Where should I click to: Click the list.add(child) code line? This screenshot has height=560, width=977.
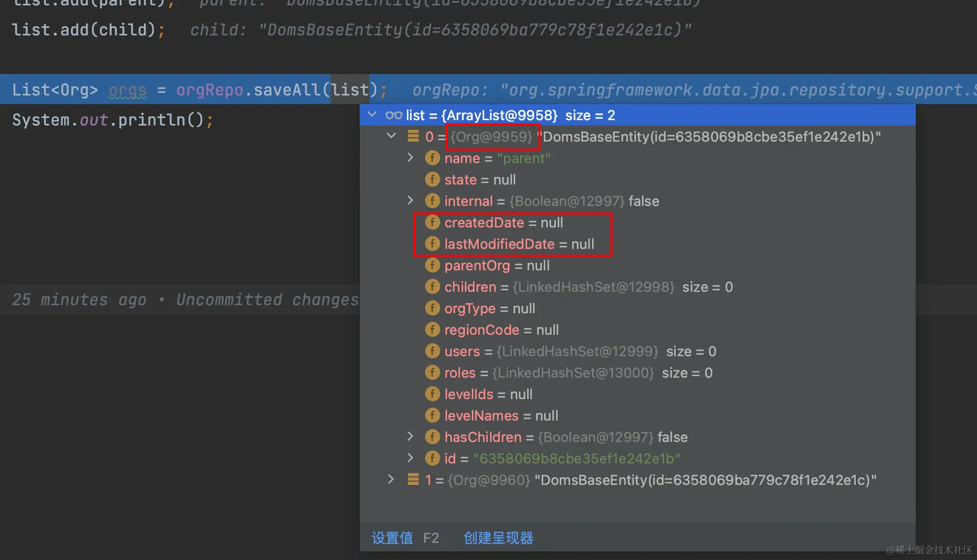click(x=89, y=30)
